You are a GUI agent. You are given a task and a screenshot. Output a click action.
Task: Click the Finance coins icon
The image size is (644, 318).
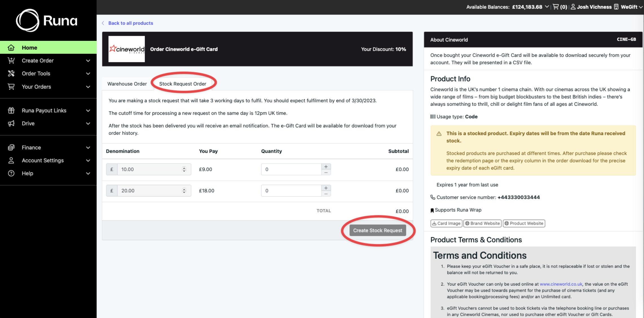pos(11,147)
